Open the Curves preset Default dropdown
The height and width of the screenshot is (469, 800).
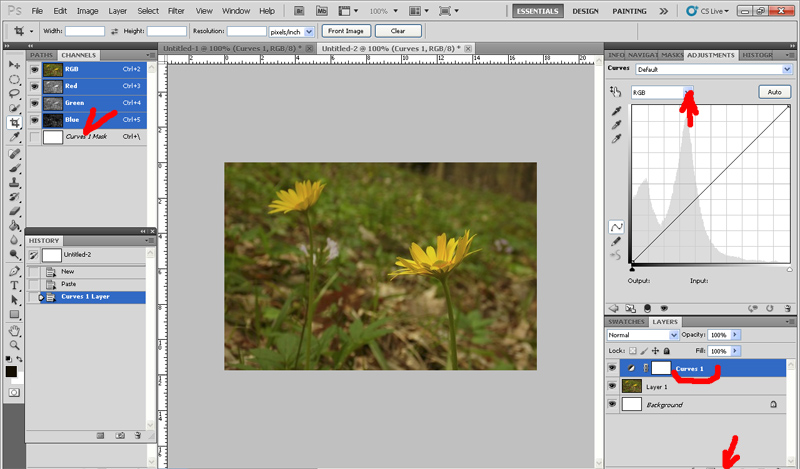pyautogui.click(x=787, y=70)
